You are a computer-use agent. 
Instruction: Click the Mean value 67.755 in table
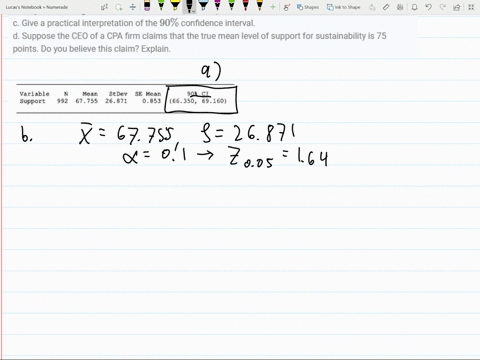(x=87, y=101)
